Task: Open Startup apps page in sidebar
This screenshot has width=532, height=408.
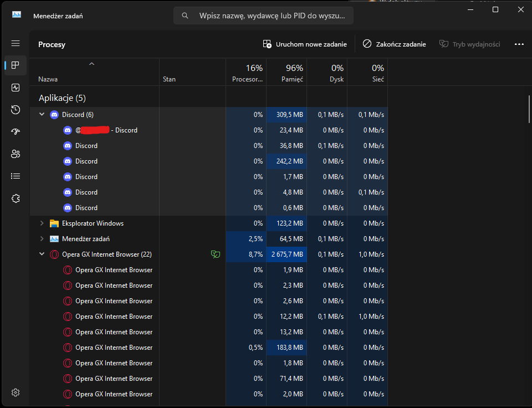Action: (x=16, y=132)
